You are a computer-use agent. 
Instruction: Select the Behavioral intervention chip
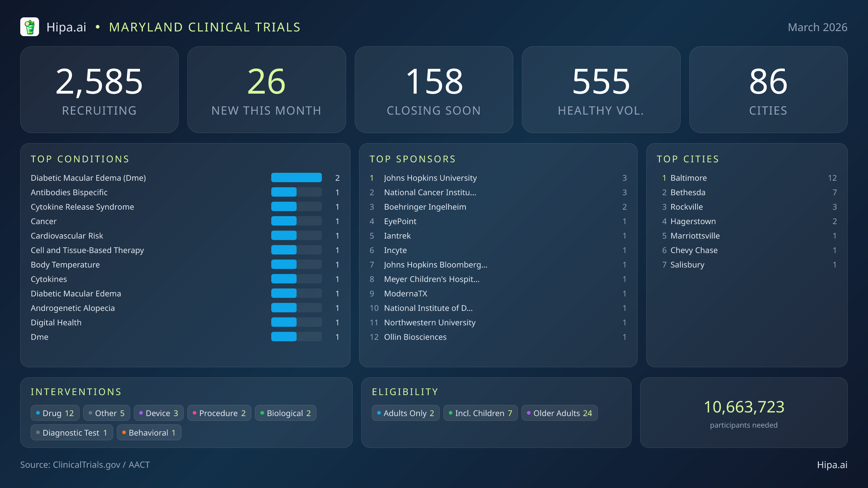(x=149, y=432)
